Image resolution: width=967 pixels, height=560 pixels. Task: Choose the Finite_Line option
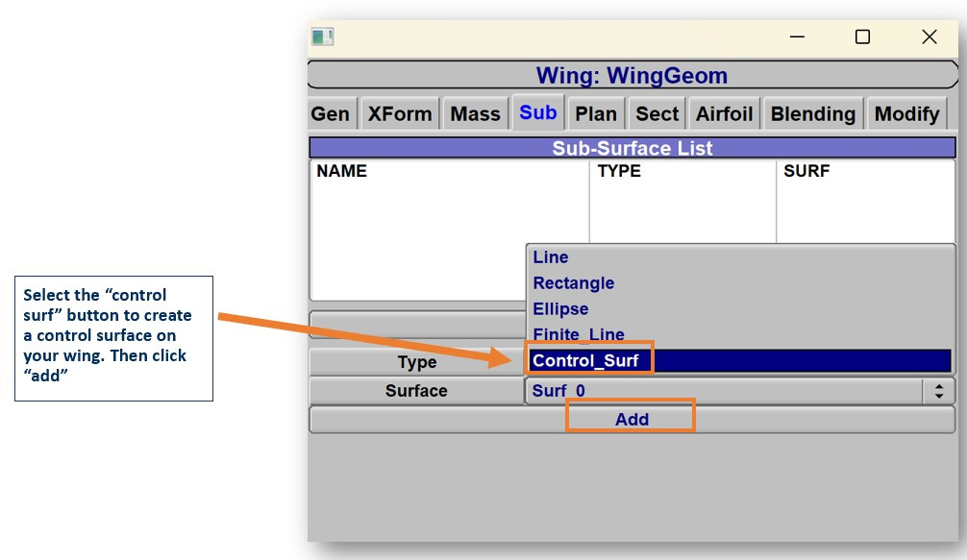click(579, 334)
